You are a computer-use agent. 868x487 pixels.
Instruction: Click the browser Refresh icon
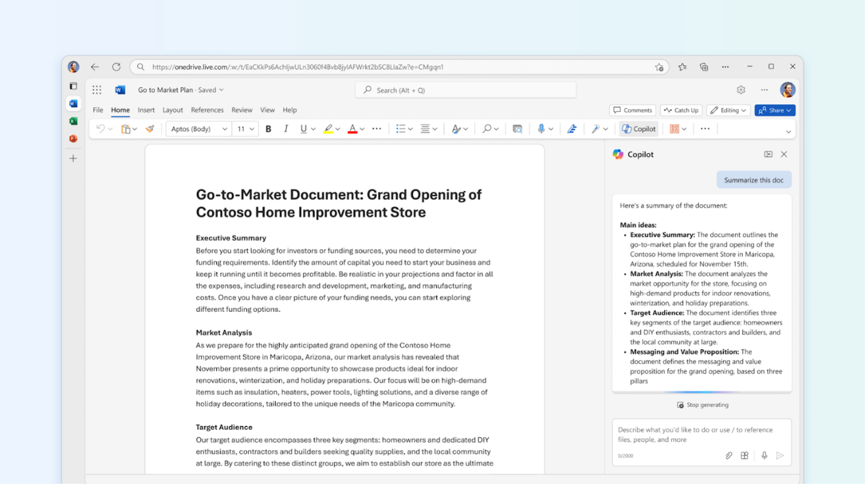click(117, 67)
